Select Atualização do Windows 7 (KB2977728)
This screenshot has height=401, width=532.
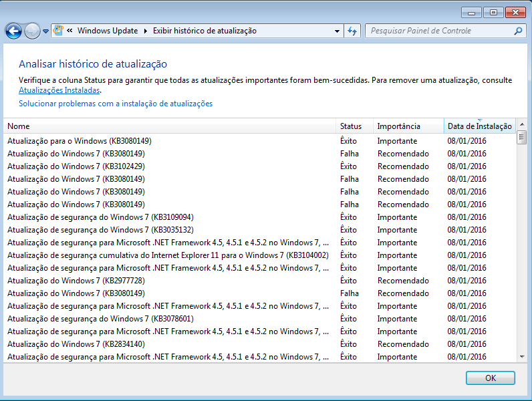tap(259, 281)
